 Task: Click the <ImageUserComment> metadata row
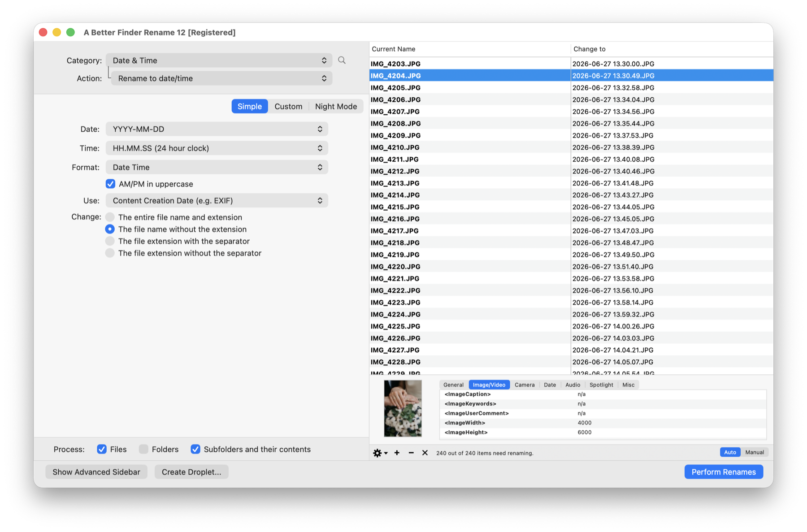603,413
